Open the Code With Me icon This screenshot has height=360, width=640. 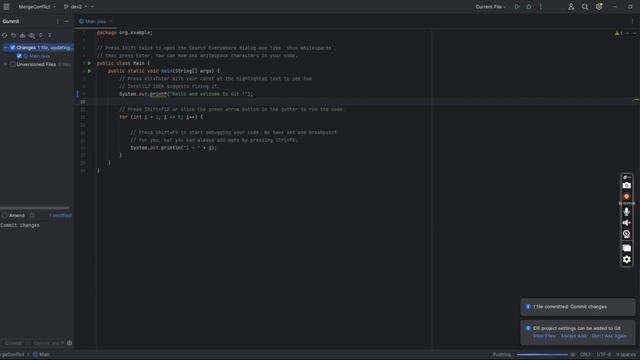click(571, 7)
